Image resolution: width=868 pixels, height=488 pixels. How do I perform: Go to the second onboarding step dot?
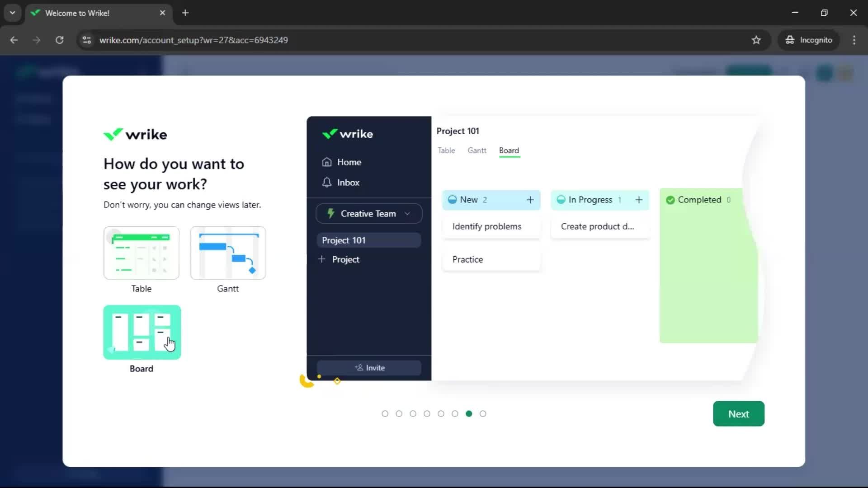pos(399,414)
